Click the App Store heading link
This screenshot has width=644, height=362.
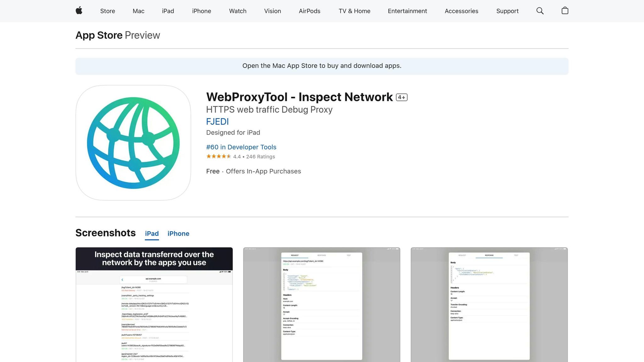coord(99,35)
